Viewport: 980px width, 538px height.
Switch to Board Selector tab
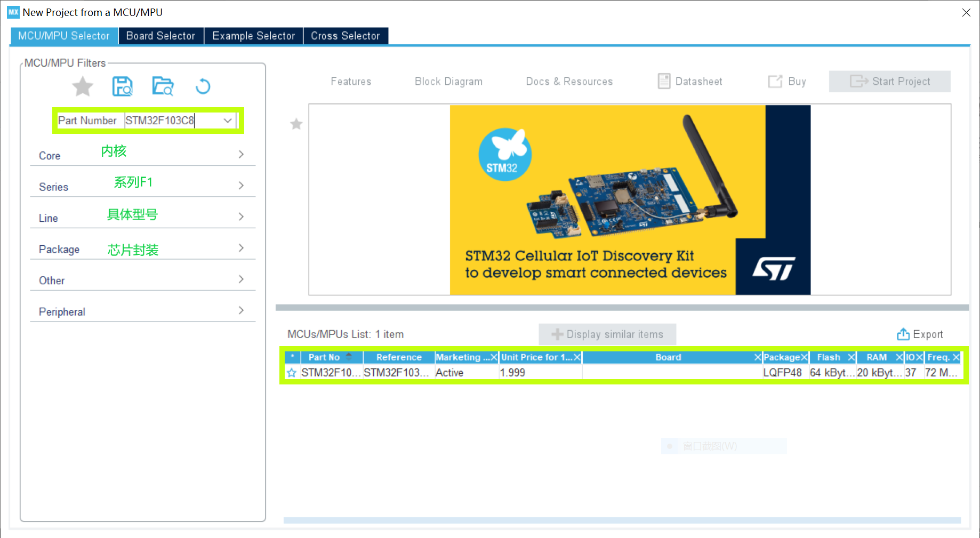tap(160, 36)
